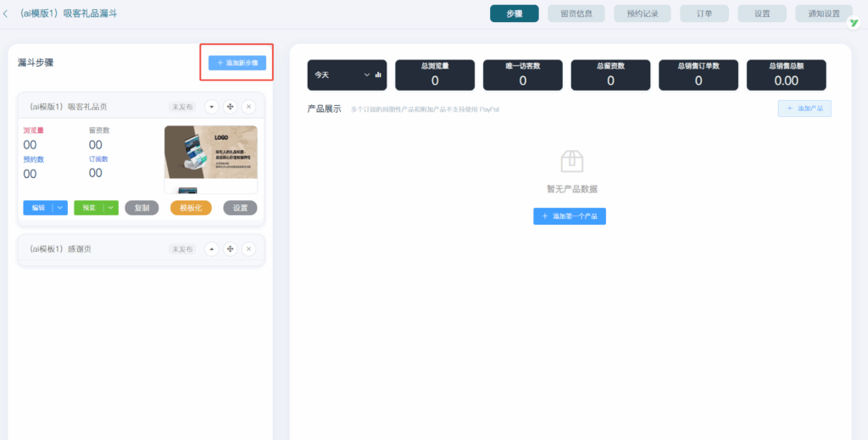Expand the dropdown arrow next to 编辑
This screenshot has width=868, height=440.
pos(60,208)
